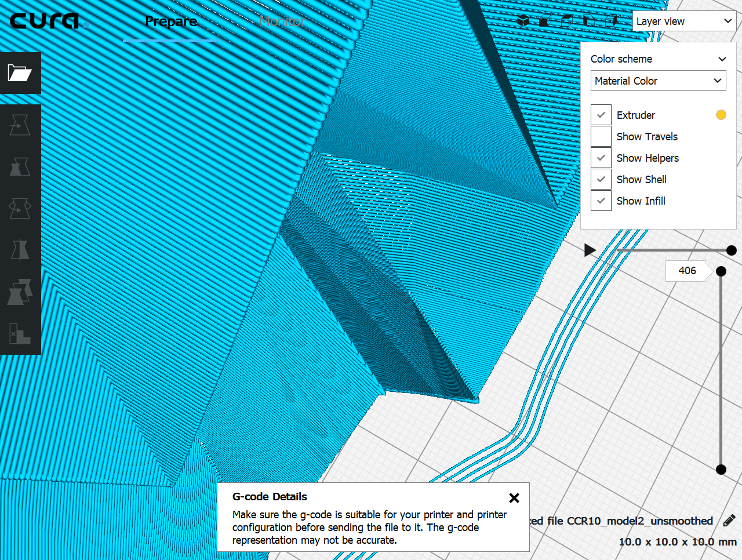The height and width of the screenshot is (560, 742).
Task: Click the G-code Details heading
Action: pos(270,497)
